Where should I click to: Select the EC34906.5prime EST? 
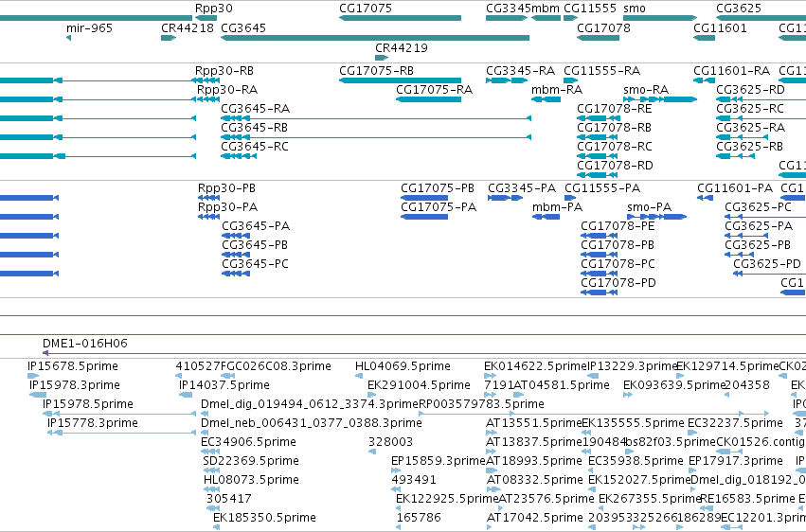coord(211,452)
